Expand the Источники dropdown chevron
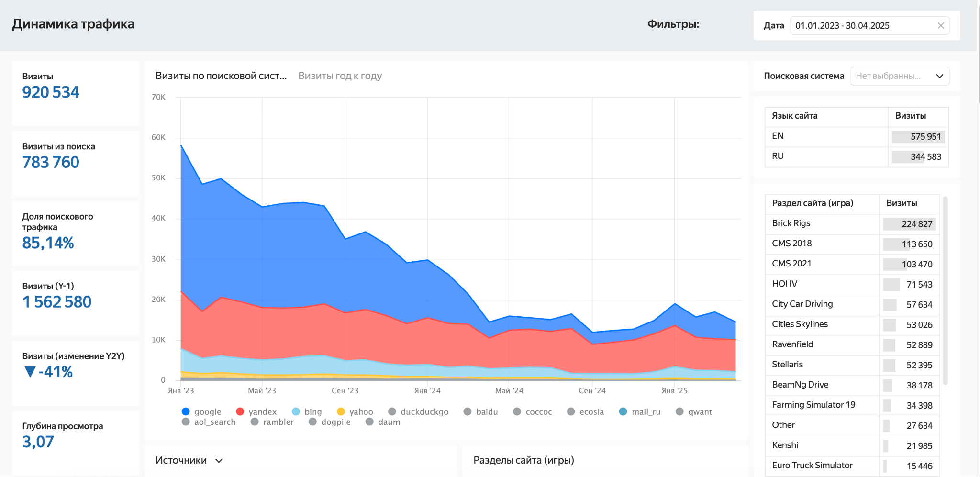The image size is (980, 477). pyautogui.click(x=219, y=461)
